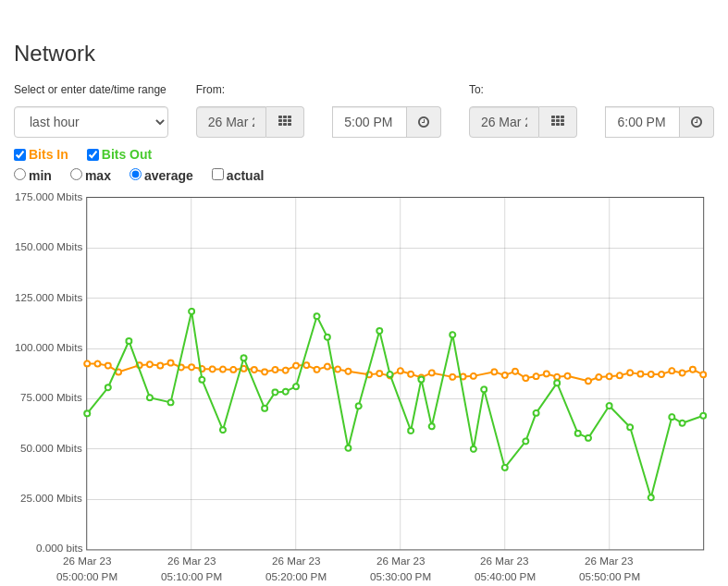728x586 pixels.
Task: Select the average radio button
Action: pyautogui.click(x=135, y=175)
